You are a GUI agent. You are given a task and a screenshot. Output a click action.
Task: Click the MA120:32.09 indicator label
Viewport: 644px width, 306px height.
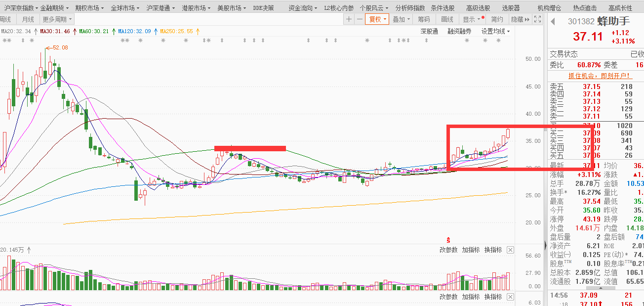(x=134, y=32)
